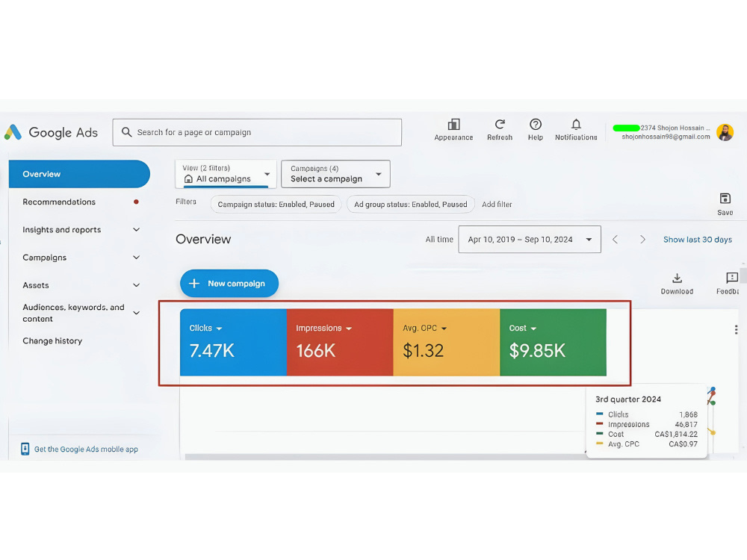Click the $9.85K cost value

tap(537, 351)
